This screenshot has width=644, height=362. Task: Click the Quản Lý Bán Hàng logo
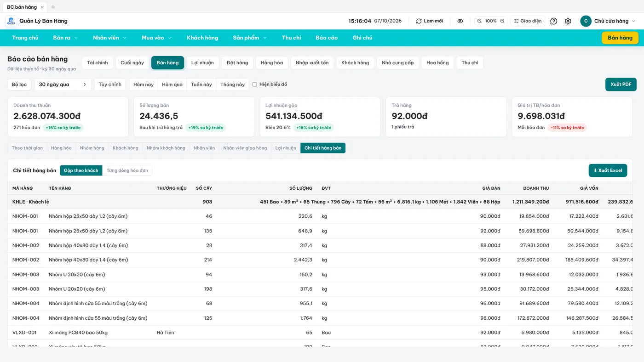(x=11, y=21)
